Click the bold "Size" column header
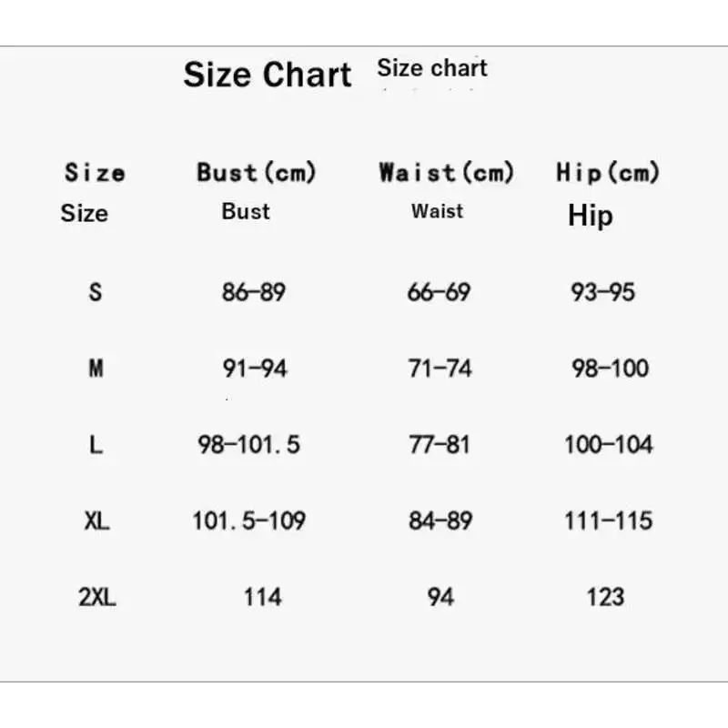The width and height of the screenshot is (728, 728). coord(95,173)
